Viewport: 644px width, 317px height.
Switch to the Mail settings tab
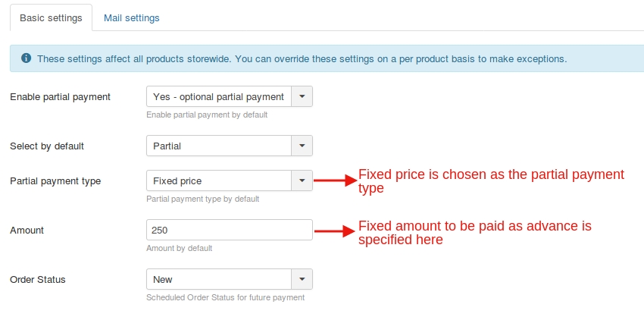(x=131, y=17)
